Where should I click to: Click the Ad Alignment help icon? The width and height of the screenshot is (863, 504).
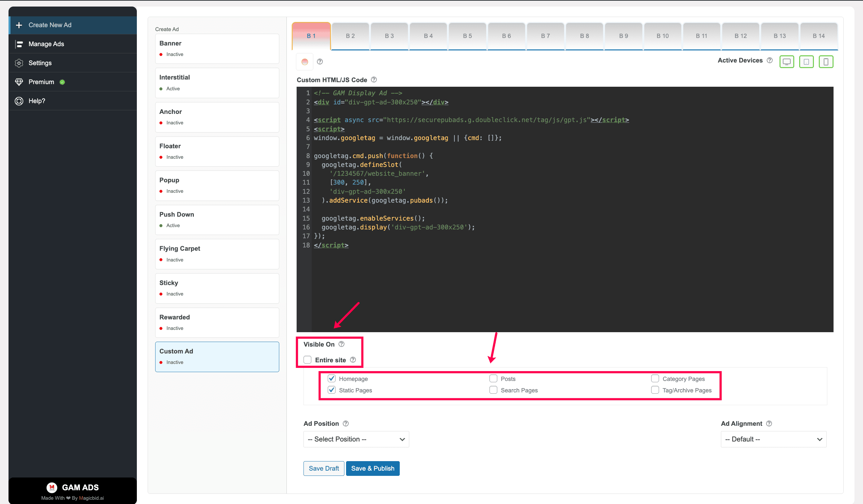(769, 423)
